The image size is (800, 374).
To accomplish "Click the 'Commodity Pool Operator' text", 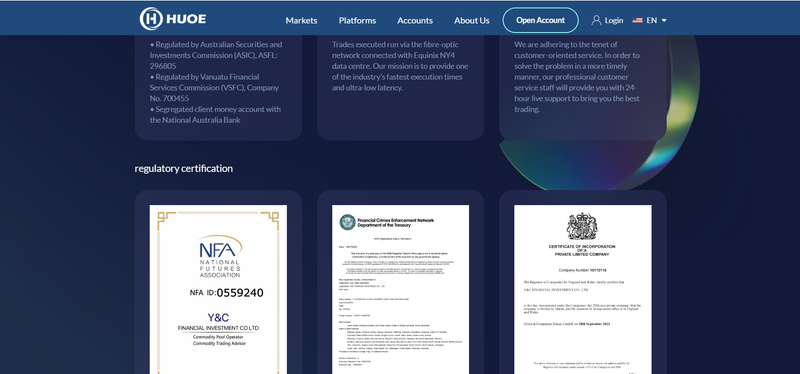I will click(x=218, y=337).
